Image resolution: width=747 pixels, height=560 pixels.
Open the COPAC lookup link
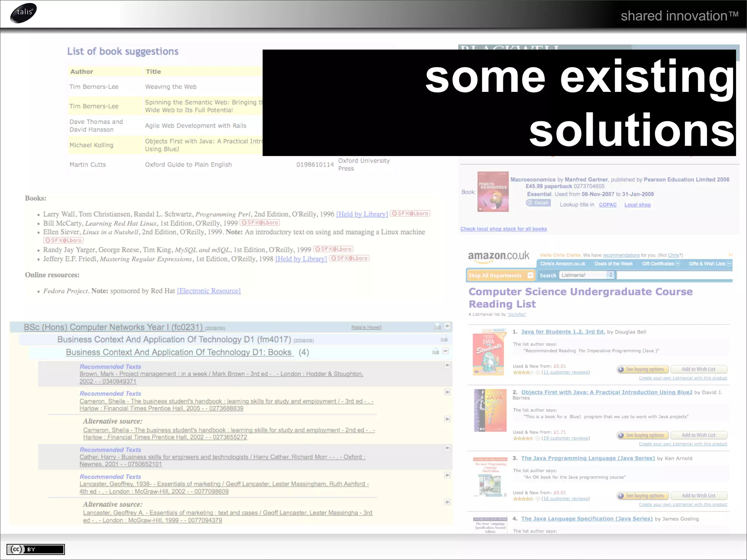[608, 205]
